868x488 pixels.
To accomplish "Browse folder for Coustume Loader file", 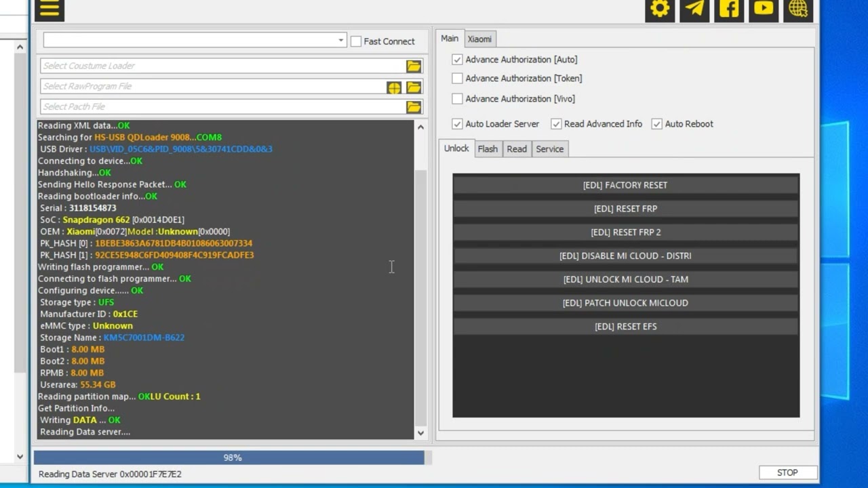I will [x=414, y=66].
